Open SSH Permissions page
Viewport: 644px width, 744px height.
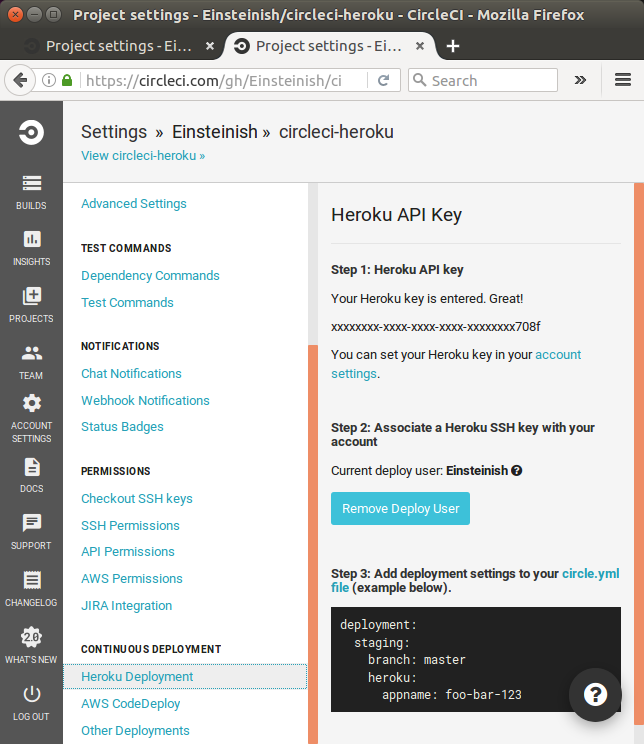pos(130,526)
